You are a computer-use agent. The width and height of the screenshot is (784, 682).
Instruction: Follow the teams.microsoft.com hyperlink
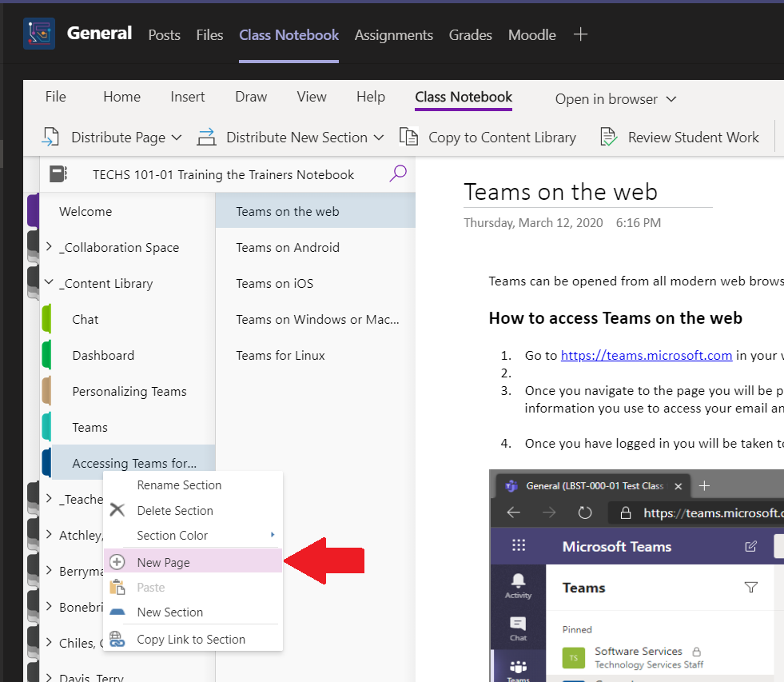click(x=646, y=355)
